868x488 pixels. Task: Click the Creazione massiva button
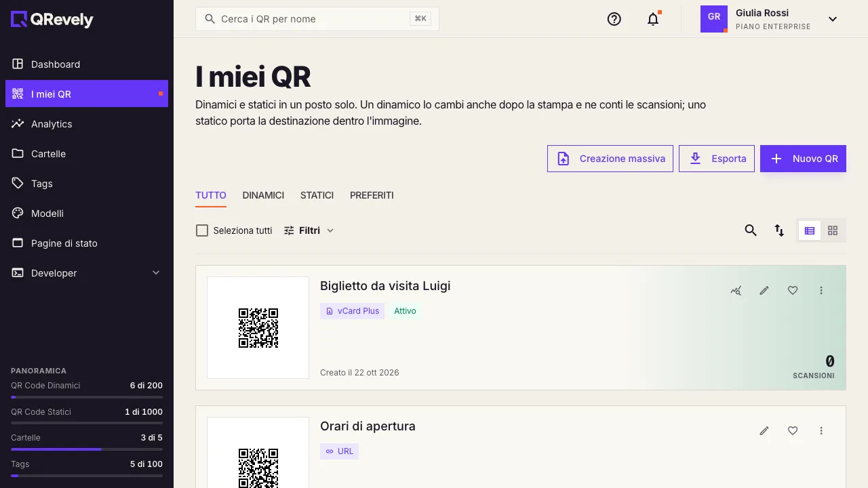coord(610,159)
